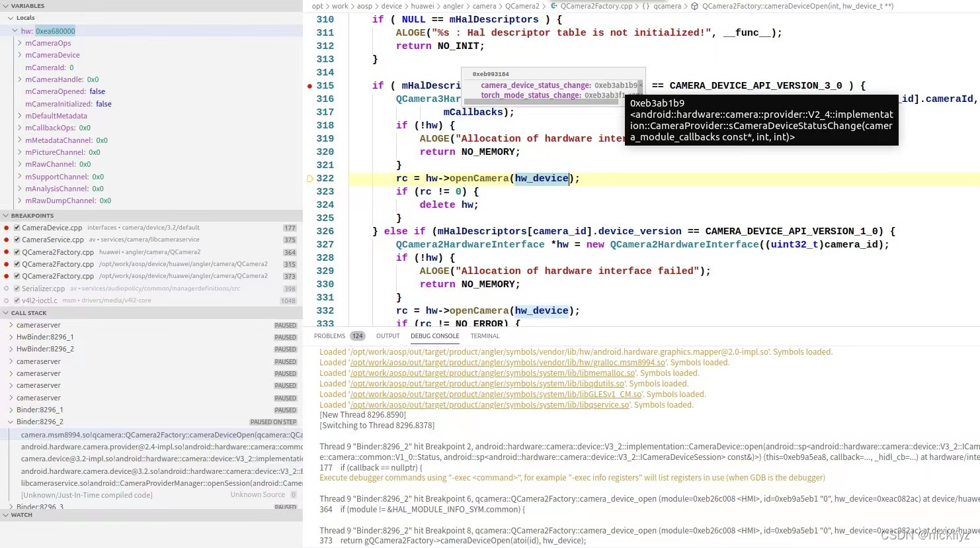Expand the HwBinder:8296_1 thread
The image size is (980, 548).
[x=11, y=337]
